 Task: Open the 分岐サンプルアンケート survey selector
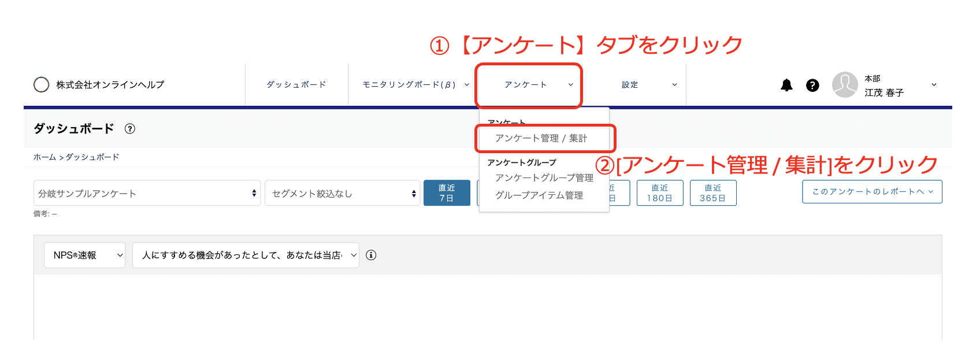point(147,193)
